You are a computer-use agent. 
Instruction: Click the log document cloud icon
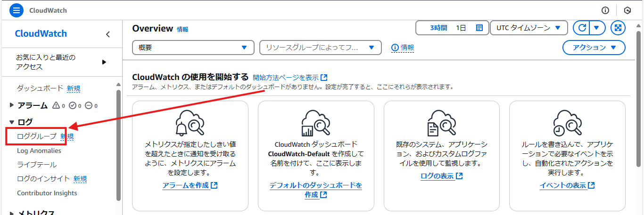442,123
